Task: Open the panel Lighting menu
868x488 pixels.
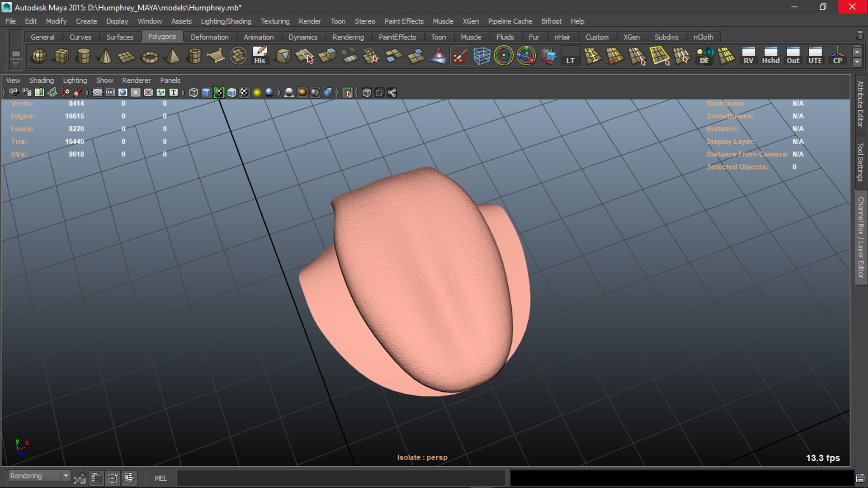Action: coord(75,80)
